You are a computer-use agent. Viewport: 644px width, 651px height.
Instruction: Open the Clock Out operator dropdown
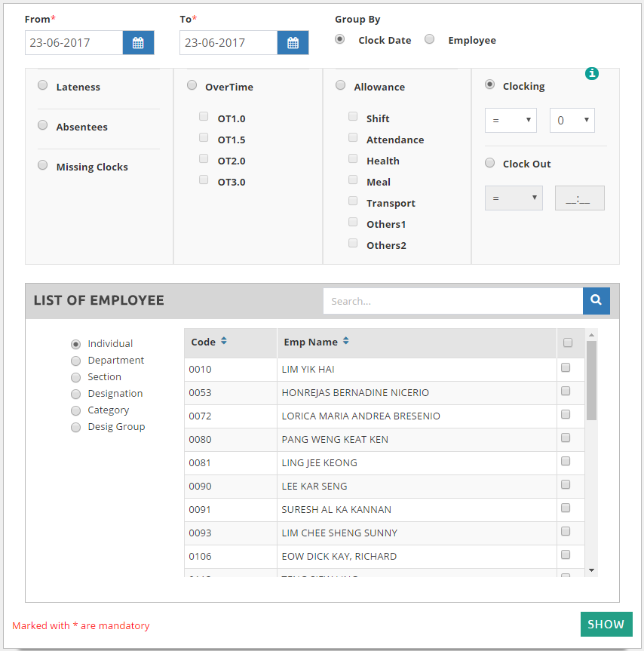click(x=514, y=198)
